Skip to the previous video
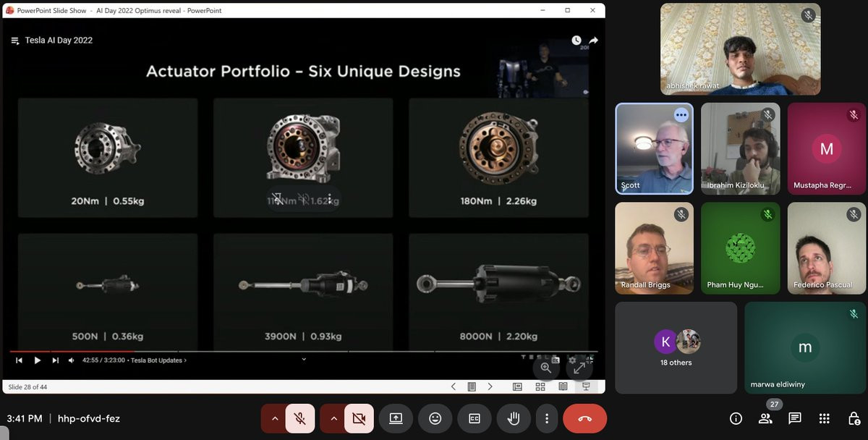This screenshot has height=440, width=868. click(20, 360)
